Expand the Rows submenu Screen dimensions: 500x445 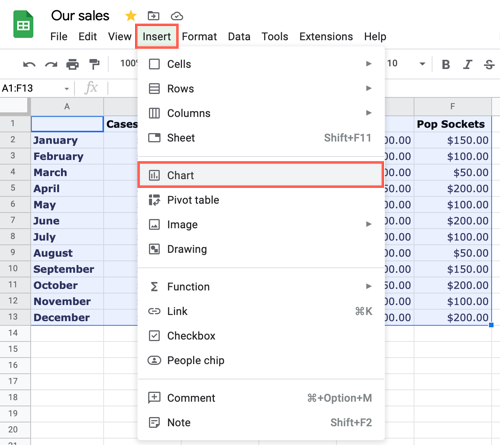(x=261, y=89)
